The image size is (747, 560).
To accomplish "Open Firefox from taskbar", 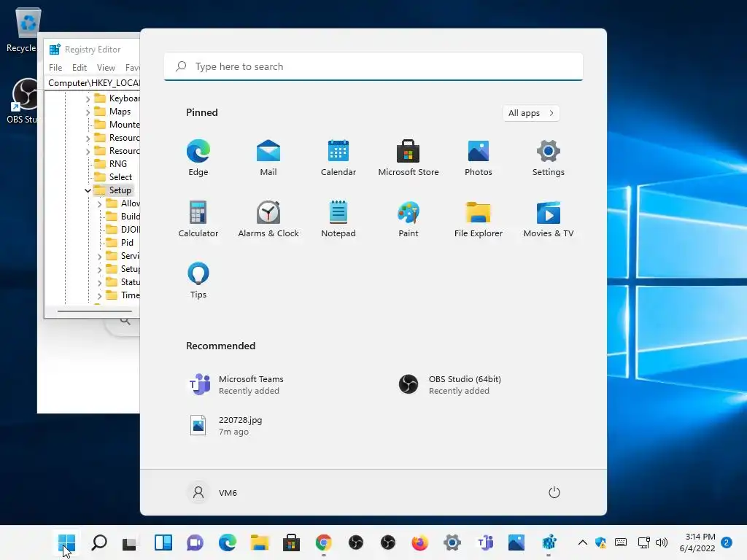I will (x=419, y=542).
